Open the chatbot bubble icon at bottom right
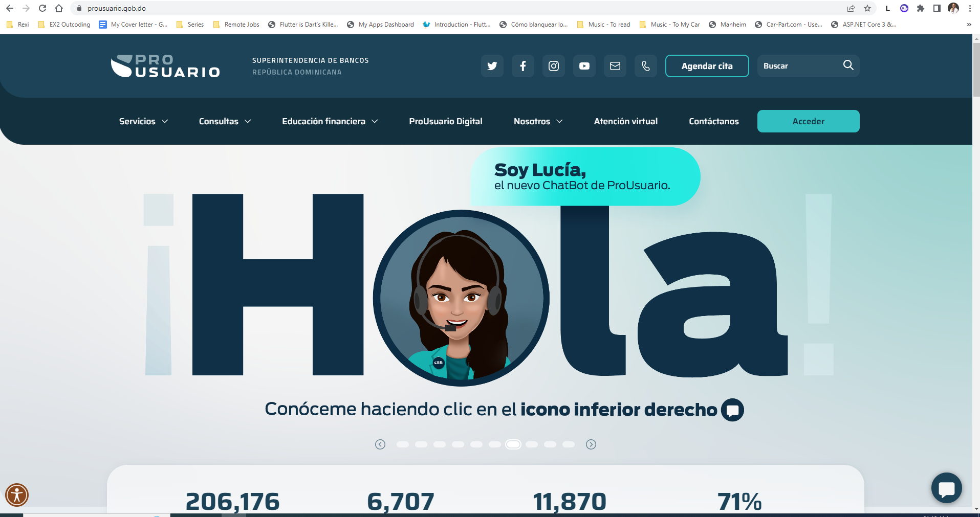Screen dimensions: 980x517 [x=946, y=488]
